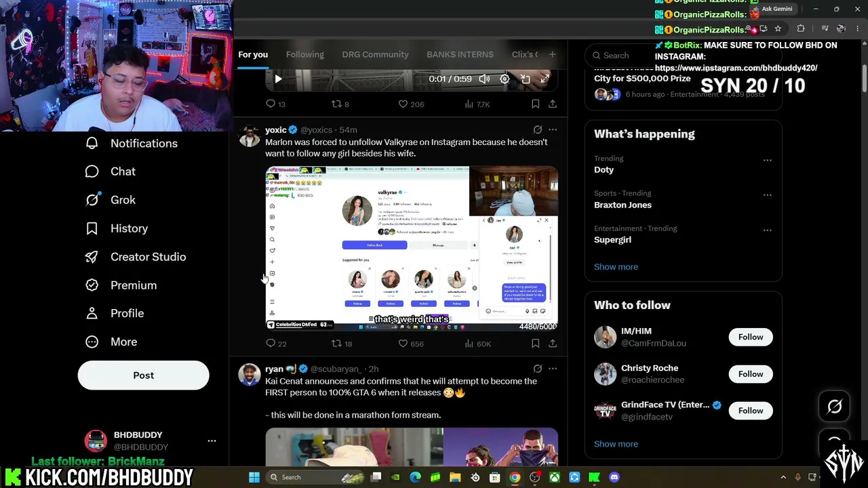Share the top video post
Viewport: 868px width, 488px height.
coord(553,104)
